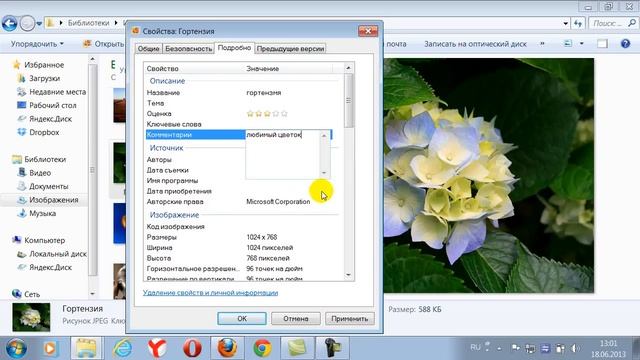Select the Изображения library
Viewport: 640px width, 360px height.
pos(48,200)
